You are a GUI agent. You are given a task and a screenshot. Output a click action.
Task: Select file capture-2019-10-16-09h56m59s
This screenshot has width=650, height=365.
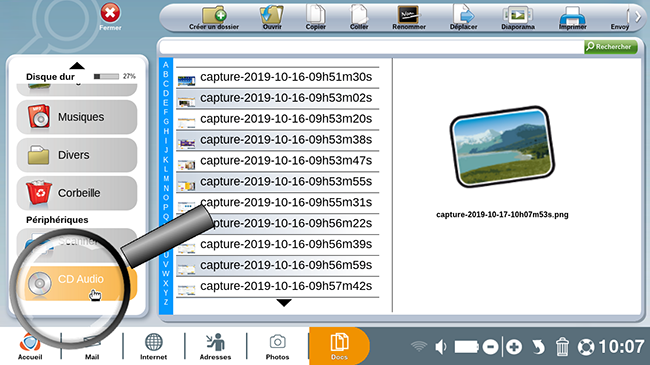[278, 265]
